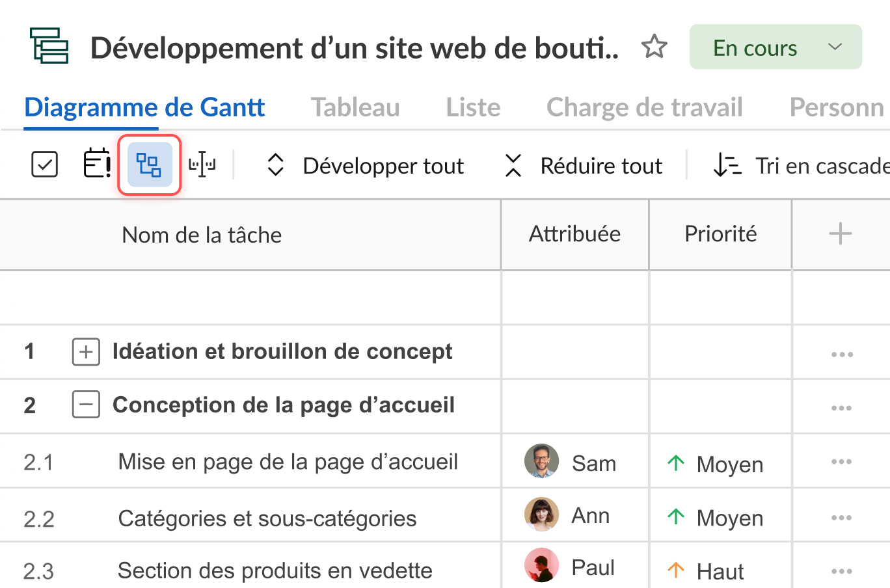Screen dimensions: 890x588
Task: Click the project hierarchy icon beside the title
Action: click(x=49, y=47)
